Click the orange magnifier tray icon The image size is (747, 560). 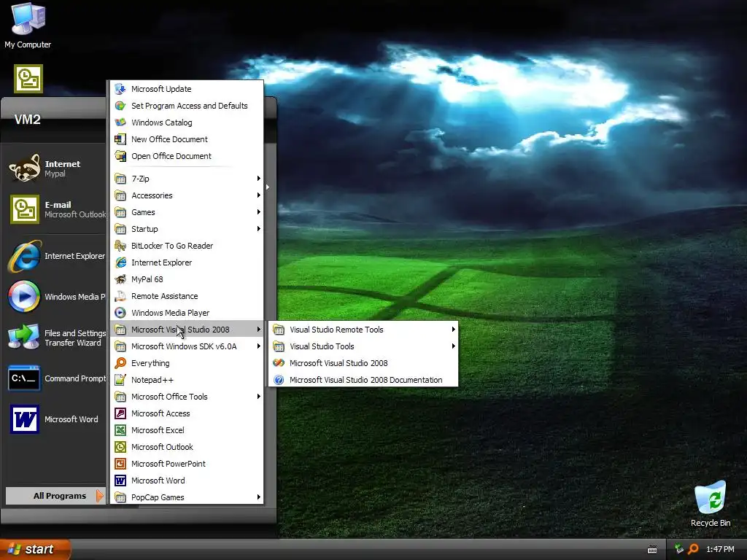[x=693, y=549]
